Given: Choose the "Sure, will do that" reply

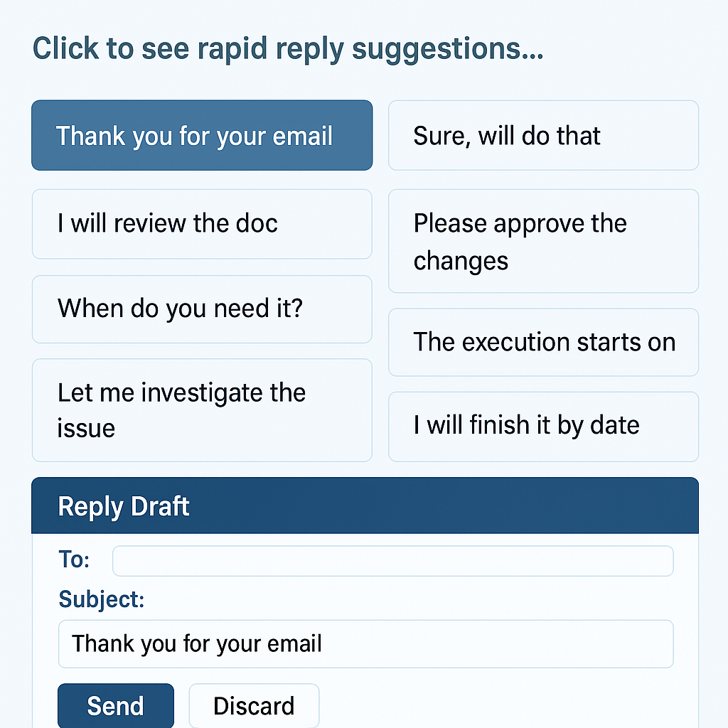Looking at the screenshot, I should point(543,135).
